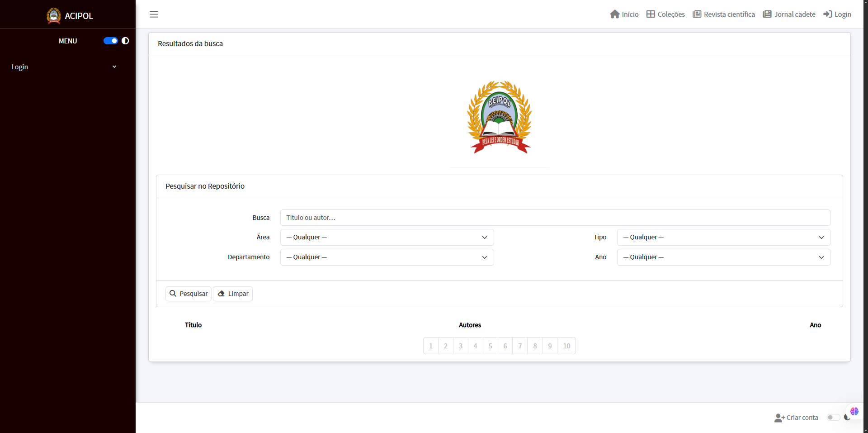Click the Jornal cadete newspaper icon
Viewport: 868px width, 433px height.
click(767, 14)
